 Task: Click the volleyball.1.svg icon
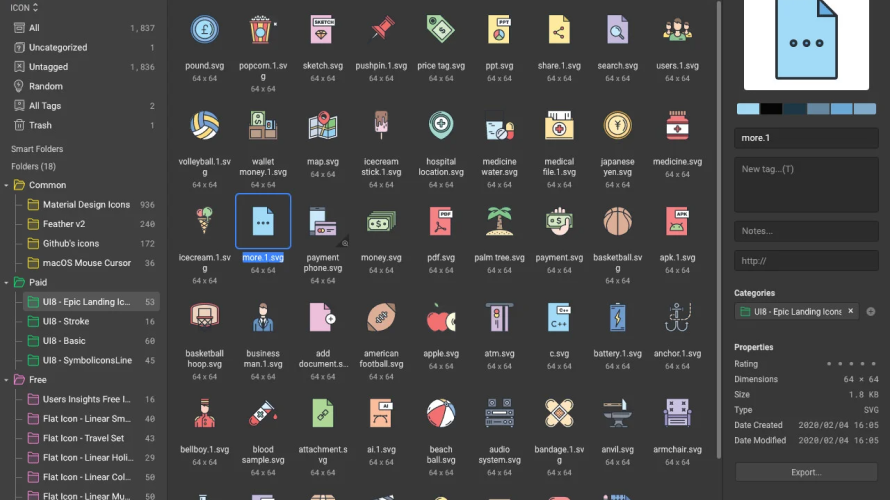point(205,126)
